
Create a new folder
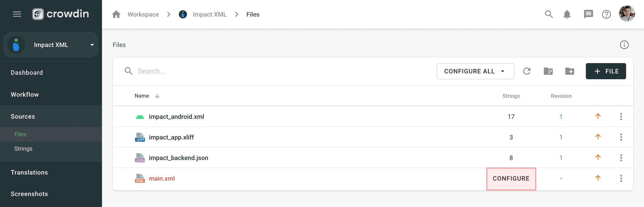(x=570, y=71)
